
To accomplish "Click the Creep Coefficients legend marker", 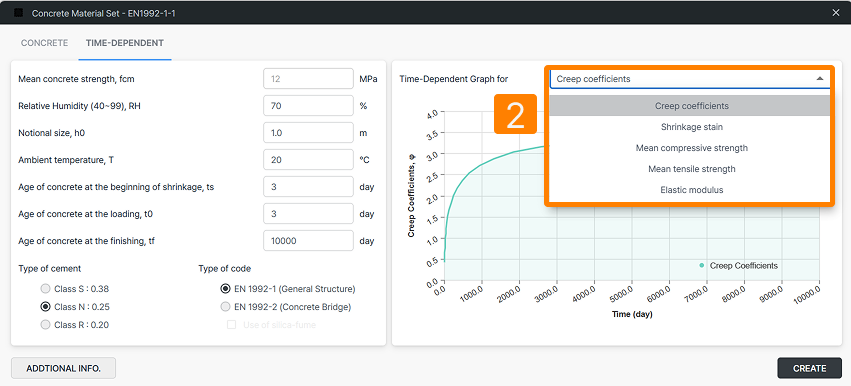I will coord(702,265).
